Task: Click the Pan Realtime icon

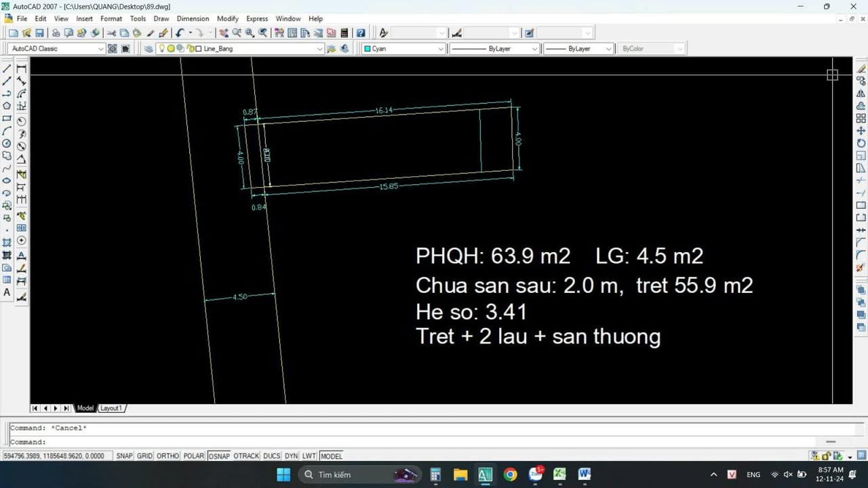Action: click(222, 33)
